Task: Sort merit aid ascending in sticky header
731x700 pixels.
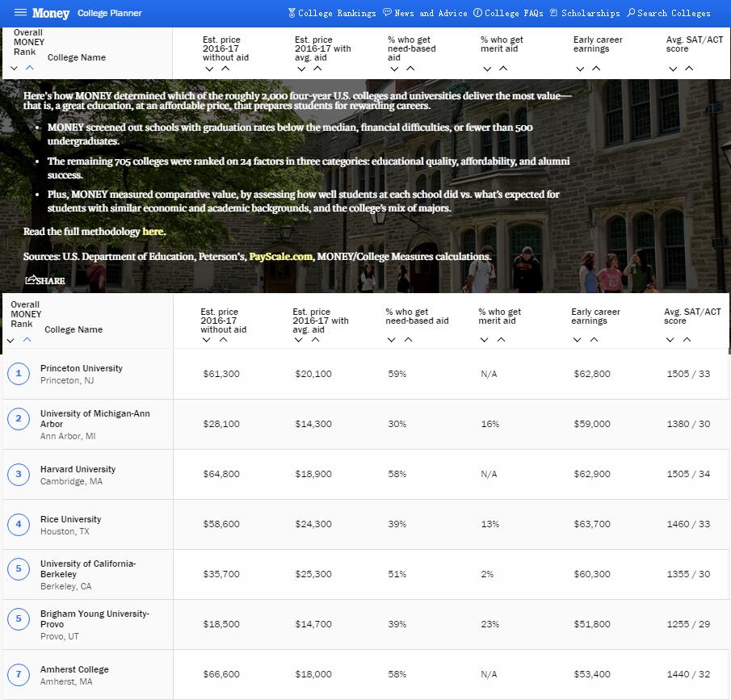Action: [503, 69]
